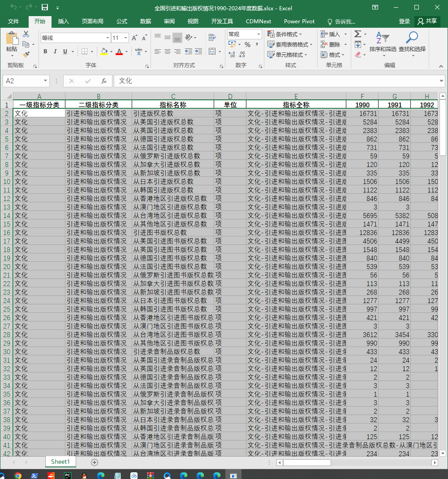Select the Sheet1 worksheet tab
The width and height of the screenshot is (448, 479).
(60, 462)
